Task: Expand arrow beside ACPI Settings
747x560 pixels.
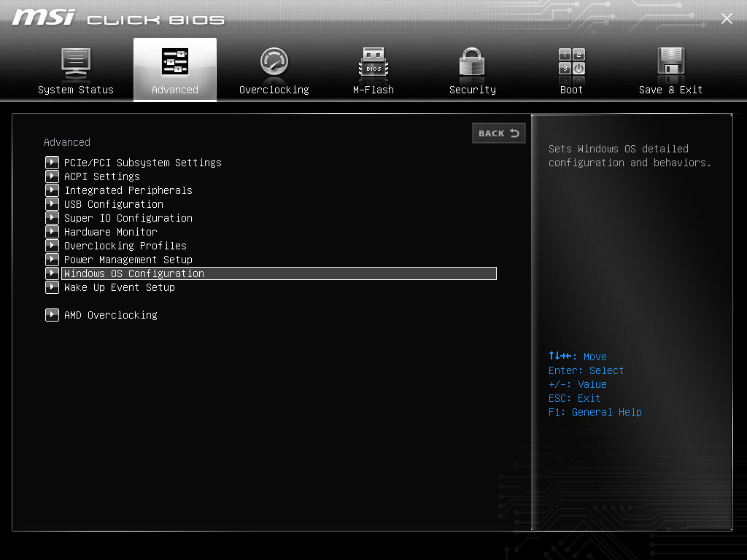Action: pyautogui.click(x=52, y=176)
